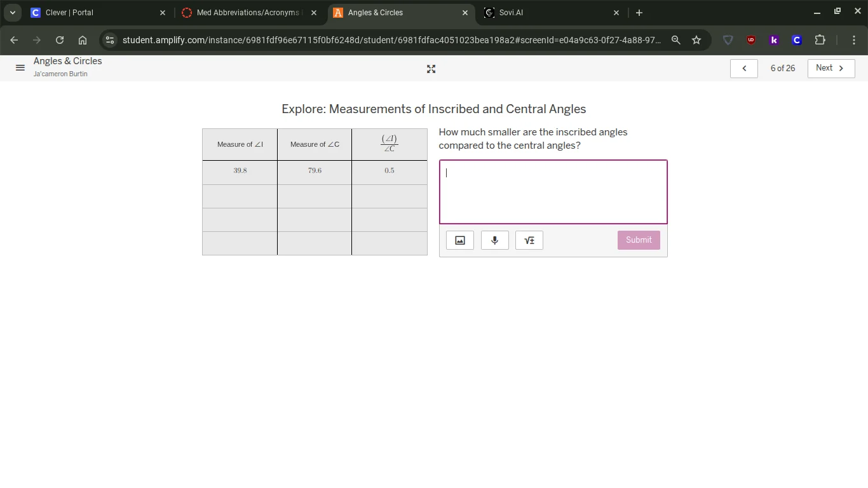Open the Clever Portal tab

[89, 12]
